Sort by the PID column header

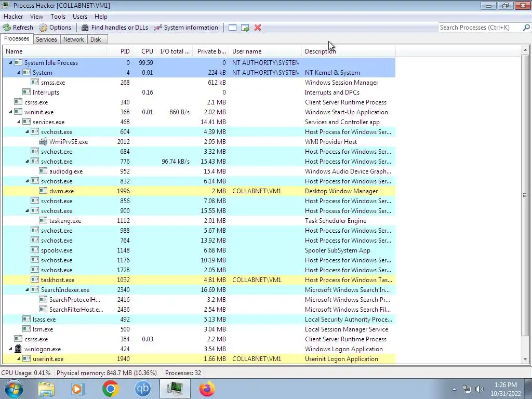pos(120,51)
